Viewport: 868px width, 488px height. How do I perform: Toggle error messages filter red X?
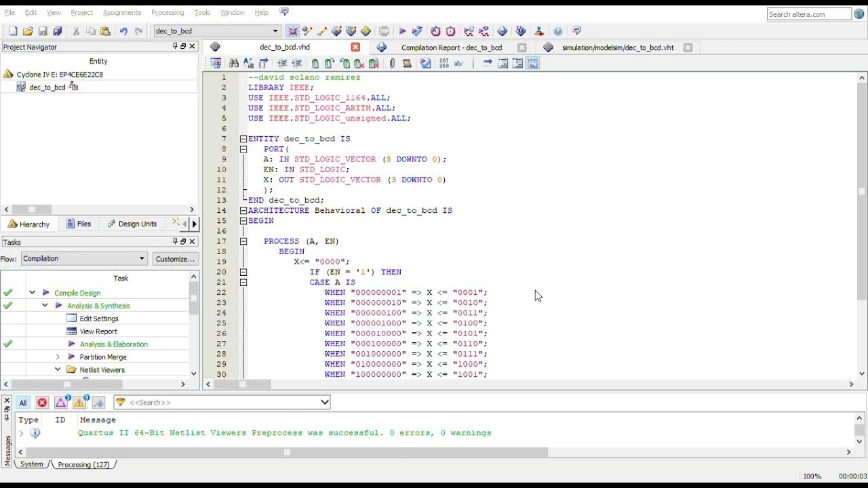[x=42, y=403]
